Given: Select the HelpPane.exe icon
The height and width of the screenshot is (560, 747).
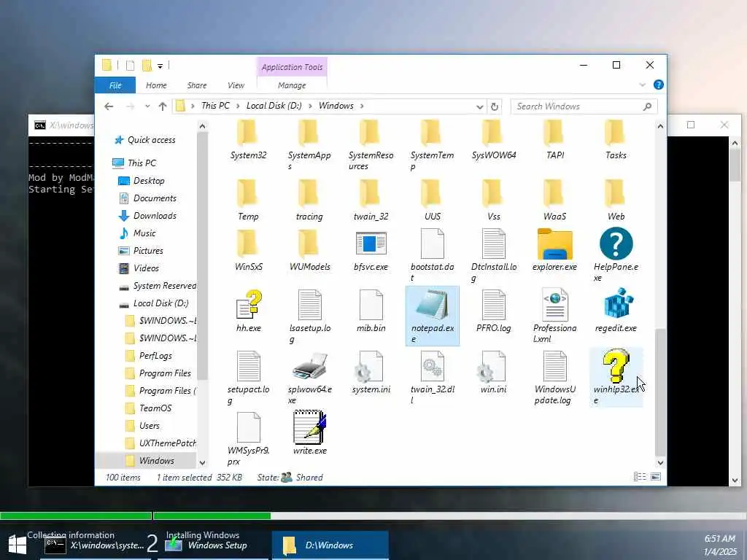Looking at the screenshot, I should click(616, 244).
